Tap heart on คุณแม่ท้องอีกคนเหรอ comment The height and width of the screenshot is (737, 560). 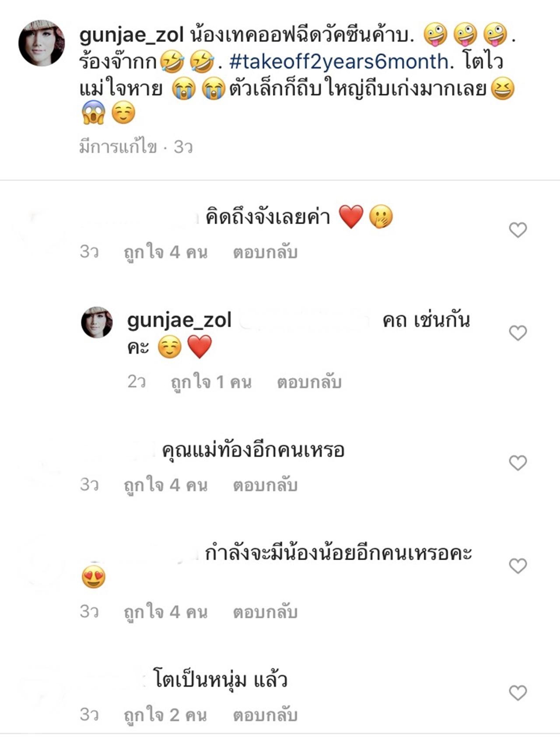[518, 463]
